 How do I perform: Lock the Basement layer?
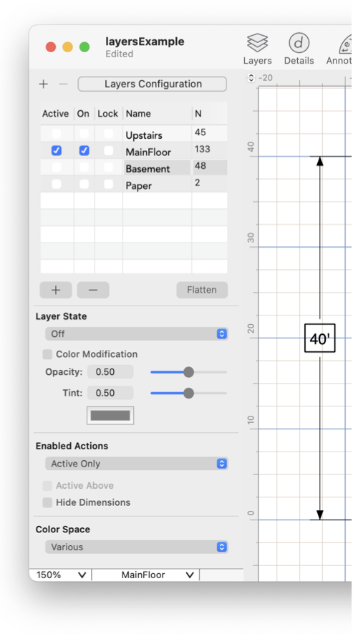click(109, 167)
